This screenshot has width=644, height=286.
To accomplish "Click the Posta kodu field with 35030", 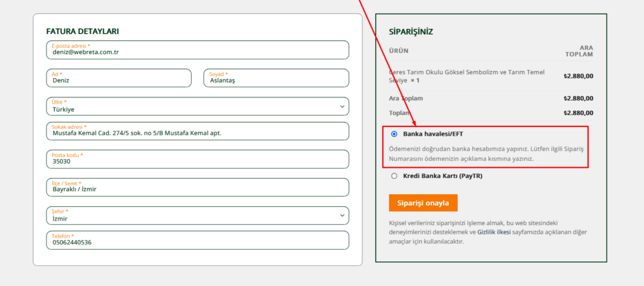I will [x=197, y=160].
